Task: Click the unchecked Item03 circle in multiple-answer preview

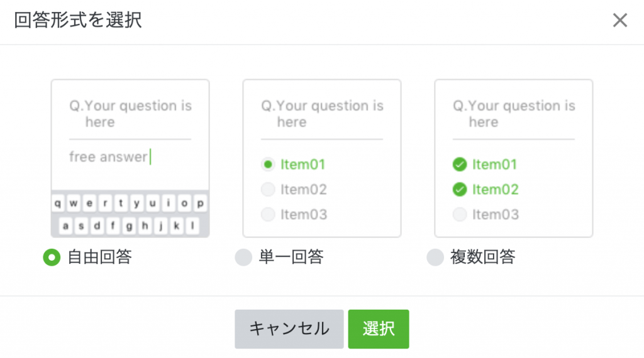Action: (x=460, y=214)
